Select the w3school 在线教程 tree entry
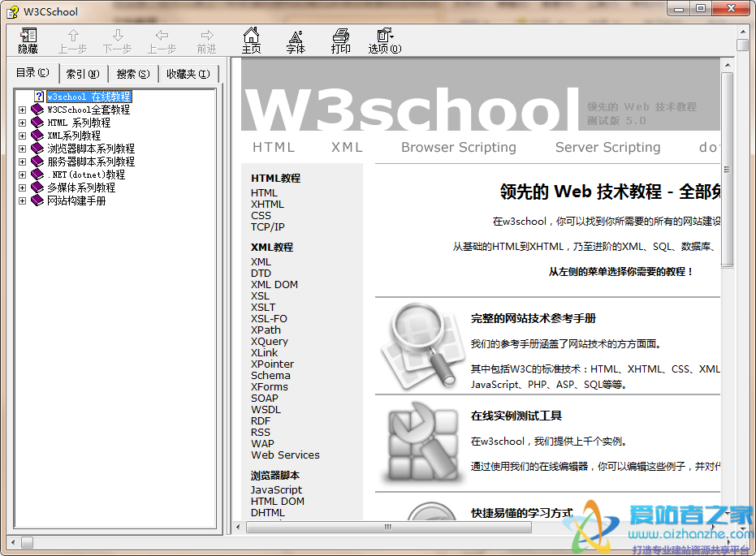The height and width of the screenshot is (556, 756). click(x=89, y=97)
